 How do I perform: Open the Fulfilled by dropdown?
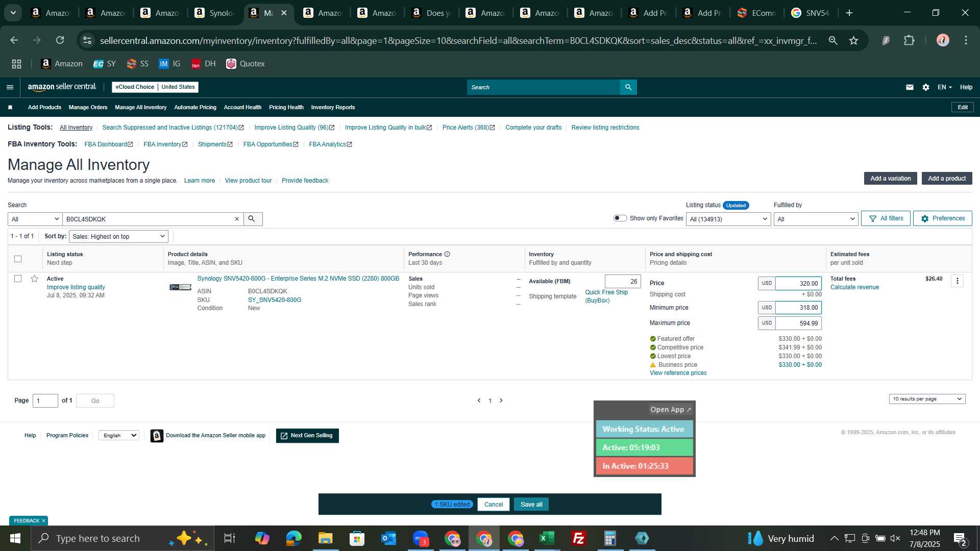[x=816, y=219]
